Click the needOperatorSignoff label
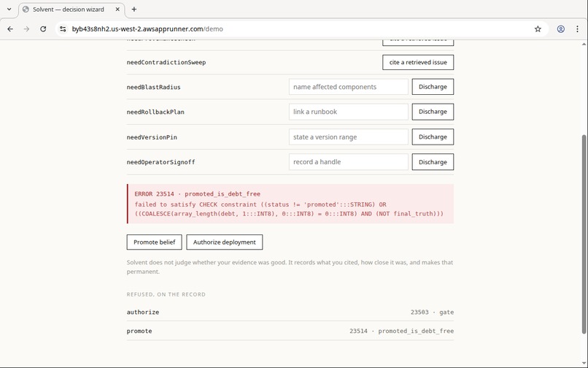This screenshot has height=368, width=588. pyautogui.click(x=161, y=162)
